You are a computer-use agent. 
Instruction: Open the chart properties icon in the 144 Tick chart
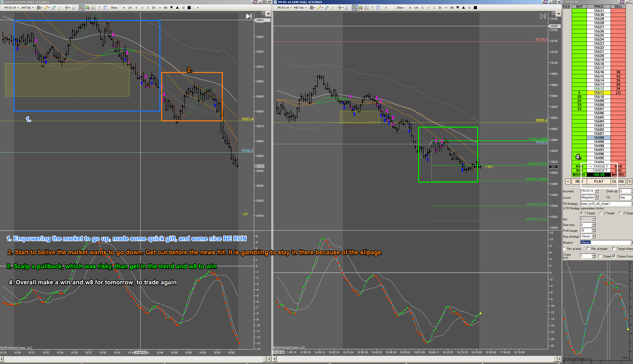pos(105,8)
